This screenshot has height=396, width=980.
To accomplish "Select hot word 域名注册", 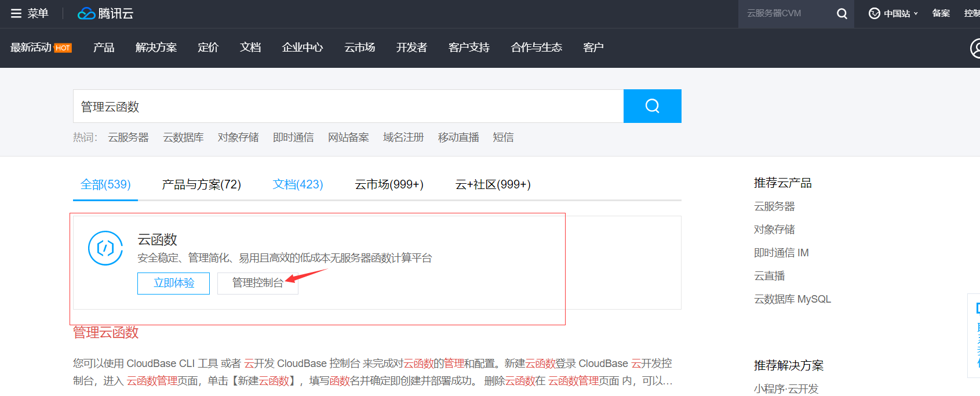I will tap(403, 137).
